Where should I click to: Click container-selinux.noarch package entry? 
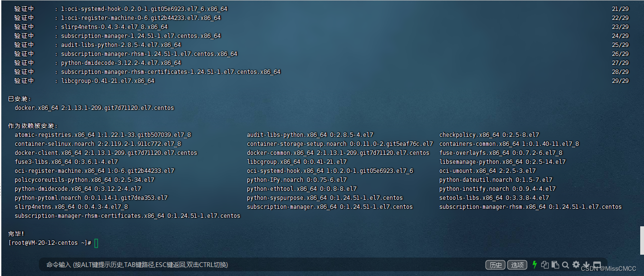coord(98,144)
